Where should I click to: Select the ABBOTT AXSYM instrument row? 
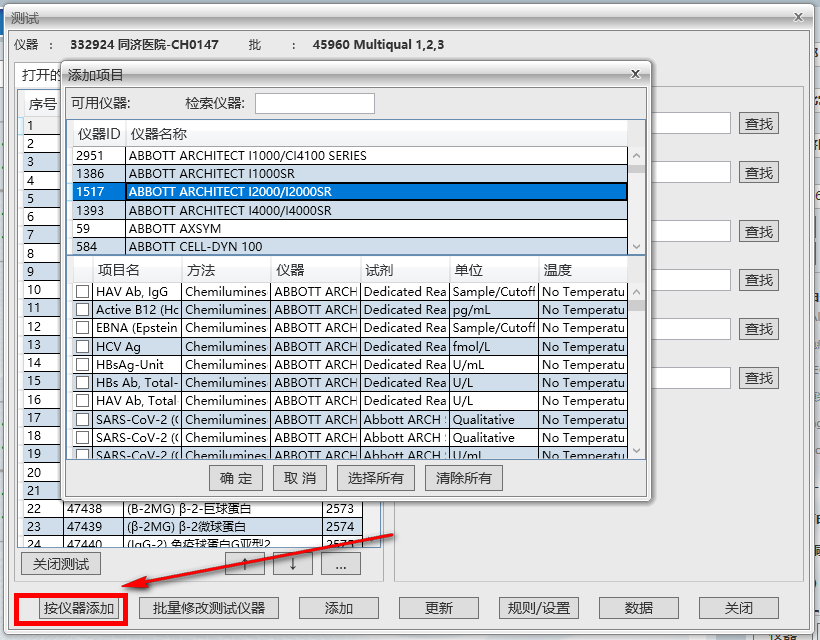300,228
